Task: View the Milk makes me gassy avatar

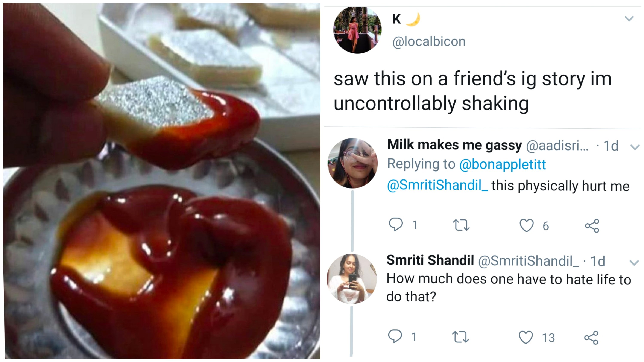Action: tap(352, 163)
